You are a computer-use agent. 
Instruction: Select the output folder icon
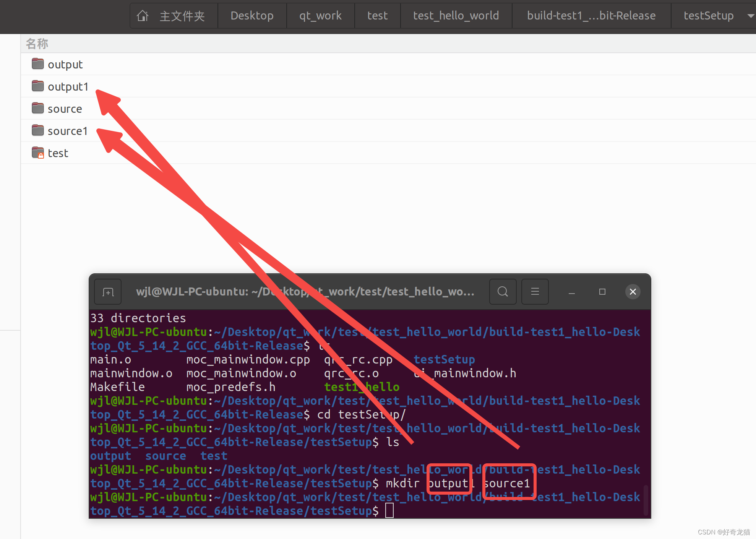38,64
